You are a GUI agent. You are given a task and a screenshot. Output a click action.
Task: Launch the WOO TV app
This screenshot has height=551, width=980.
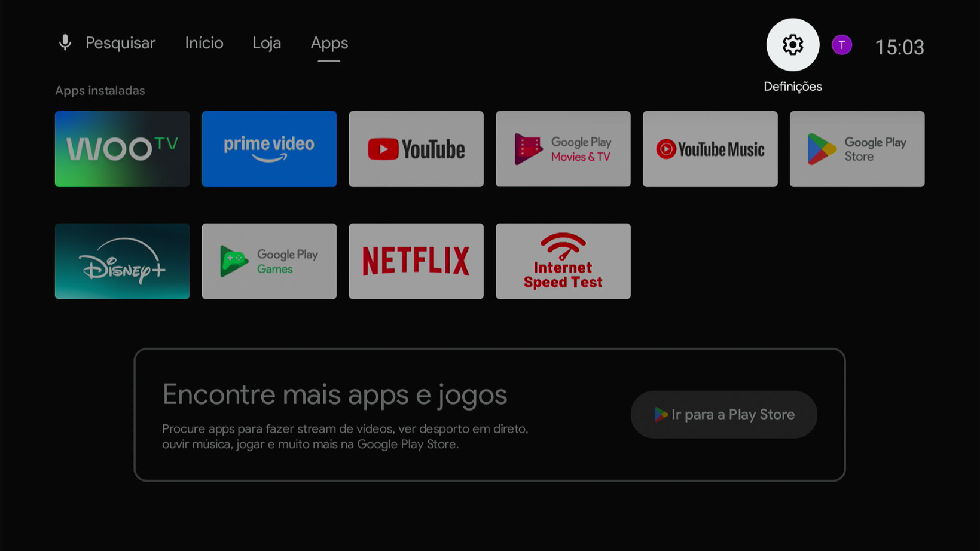122,149
